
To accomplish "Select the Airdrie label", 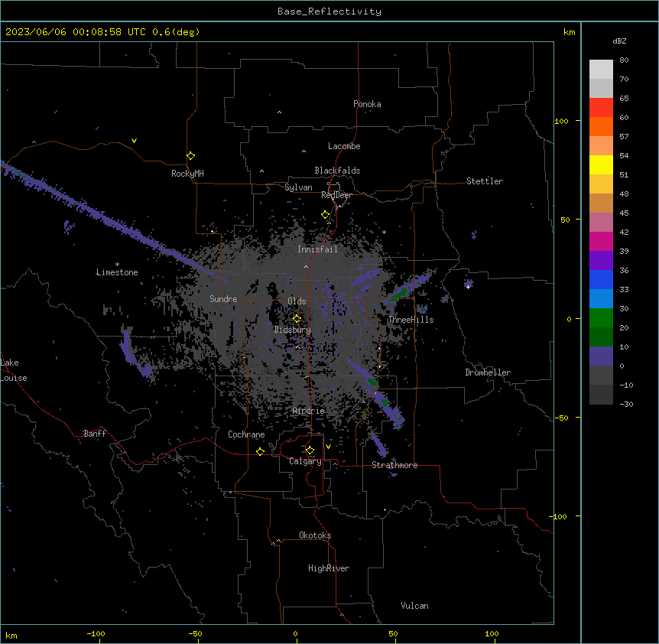I will coord(309,411).
